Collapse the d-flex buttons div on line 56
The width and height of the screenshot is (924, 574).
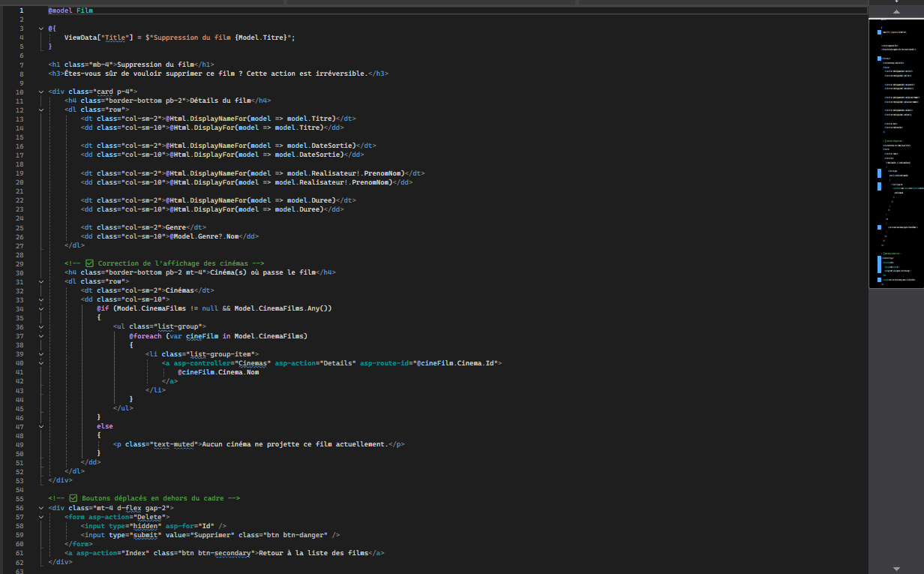click(41, 507)
